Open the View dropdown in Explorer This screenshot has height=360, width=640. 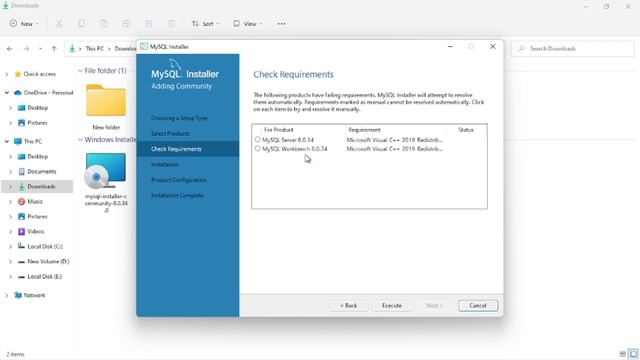click(x=247, y=24)
